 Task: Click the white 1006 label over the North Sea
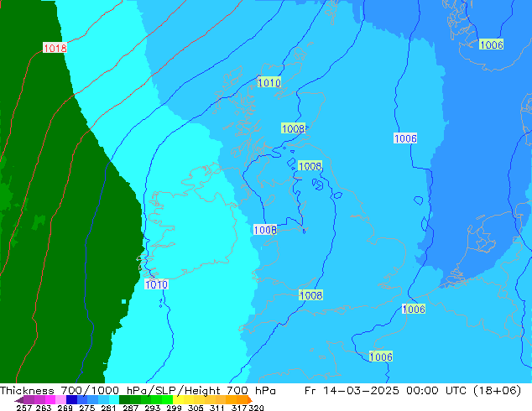click(405, 138)
